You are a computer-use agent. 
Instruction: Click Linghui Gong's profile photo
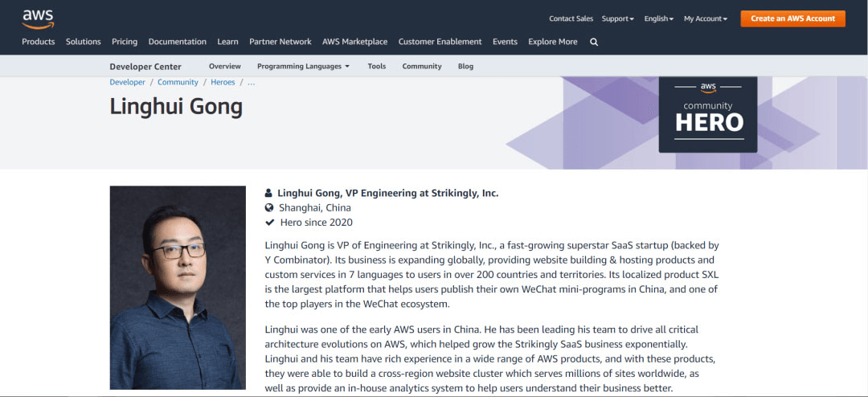click(x=178, y=288)
